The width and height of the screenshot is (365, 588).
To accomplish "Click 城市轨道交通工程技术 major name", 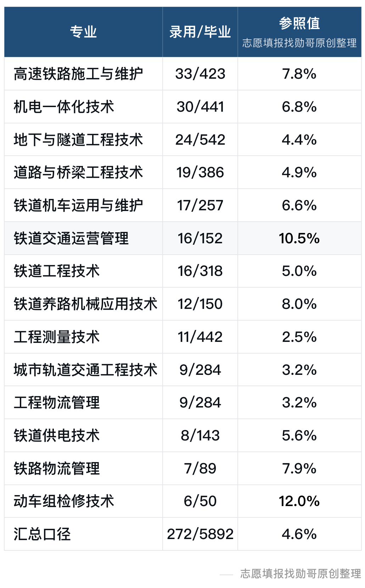I will 85,370.
